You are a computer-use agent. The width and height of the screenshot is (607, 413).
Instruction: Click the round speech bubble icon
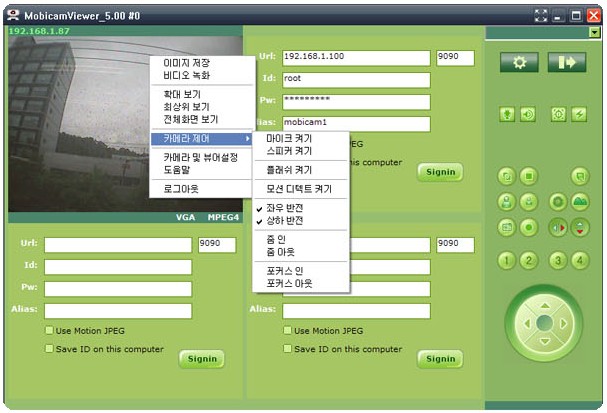click(x=580, y=177)
